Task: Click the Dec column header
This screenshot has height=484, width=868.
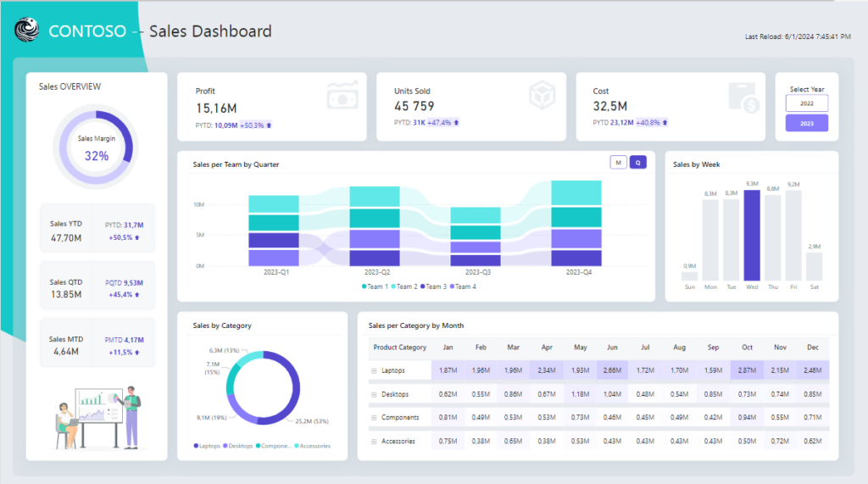Action: point(813,348)
